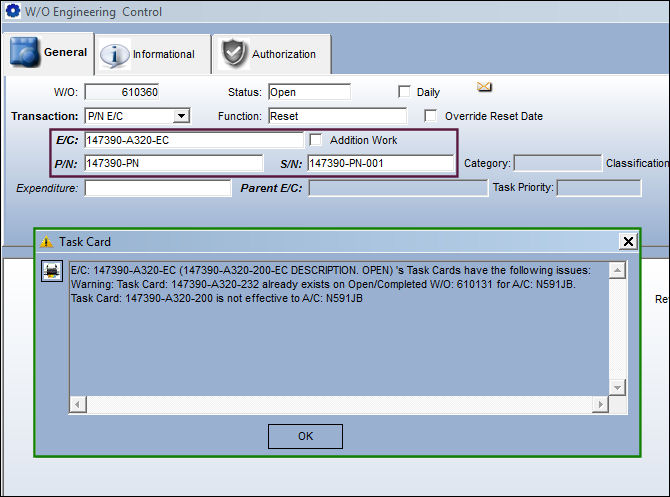This screenshot has width=670, height=497.
Task: Click the Task Priority field
Action: point(599,188)
